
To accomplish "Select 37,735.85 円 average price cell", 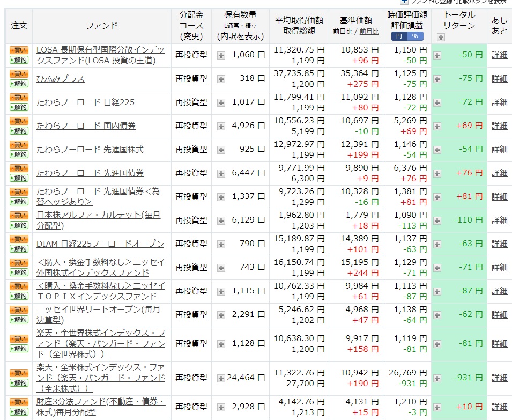I will 299,73.
